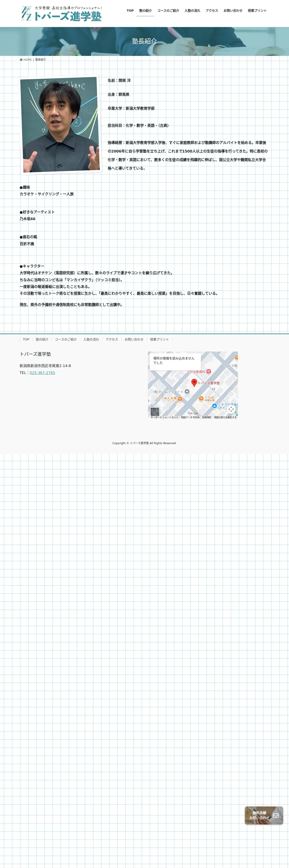This screenshot has height=868, width=289.
Task: Click the ●キャラクター heading
Action: coord(32,266)
